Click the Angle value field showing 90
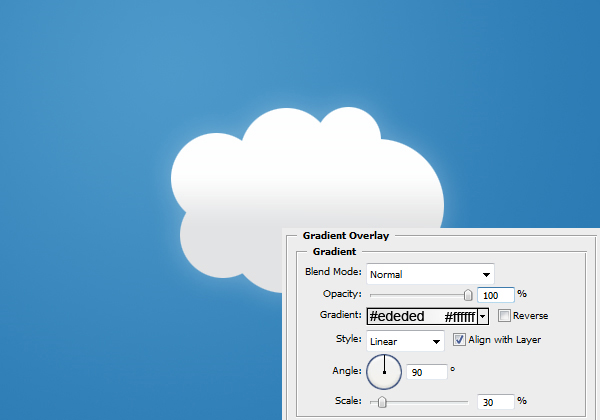This screenshot has width=600, height=420. pos(427,372)
